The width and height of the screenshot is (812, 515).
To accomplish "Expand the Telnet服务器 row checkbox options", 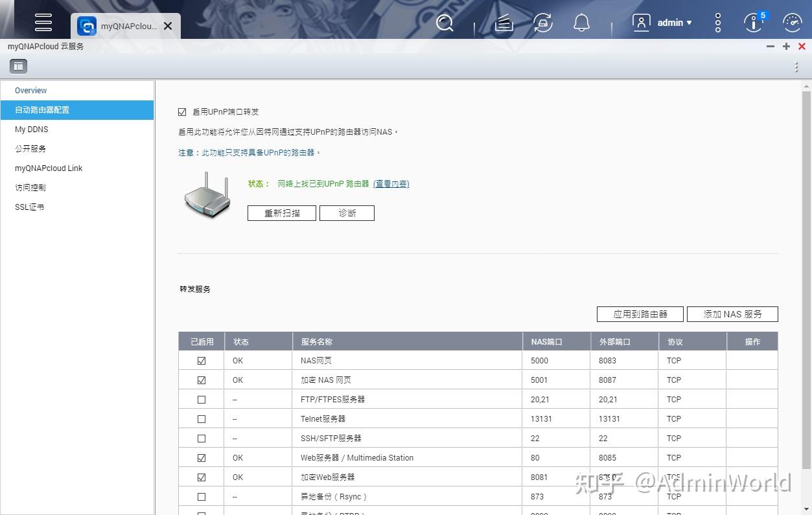I will [x=201, y=418].
